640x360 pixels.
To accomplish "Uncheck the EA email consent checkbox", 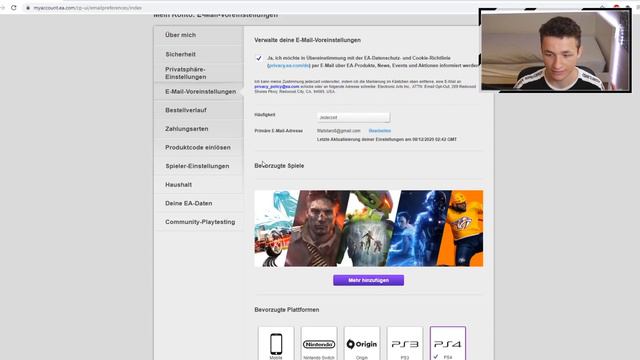I will (x=259, y=58).
